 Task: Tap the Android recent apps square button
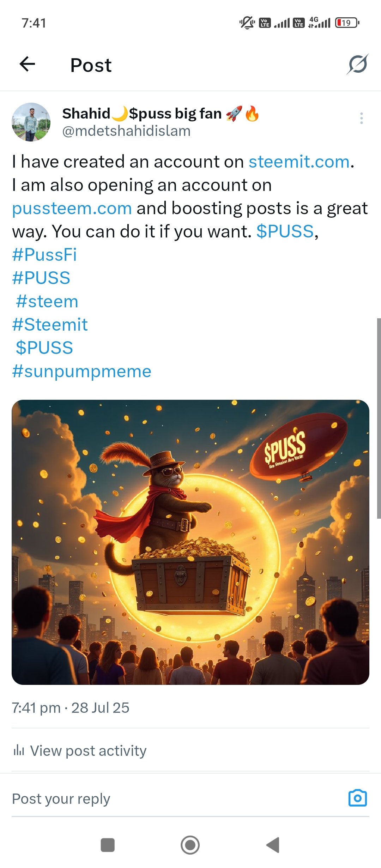(x=108, y=845)
